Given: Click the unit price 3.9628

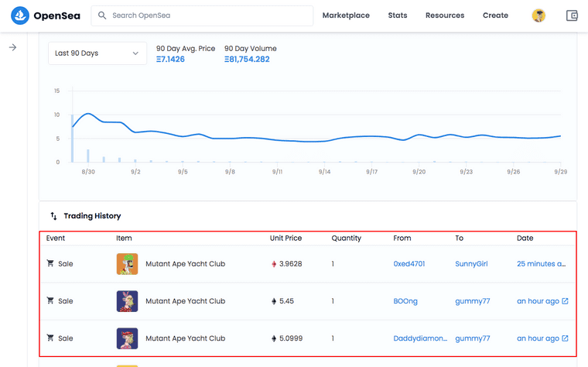Looking at the screenshot, I should (291, 264).
